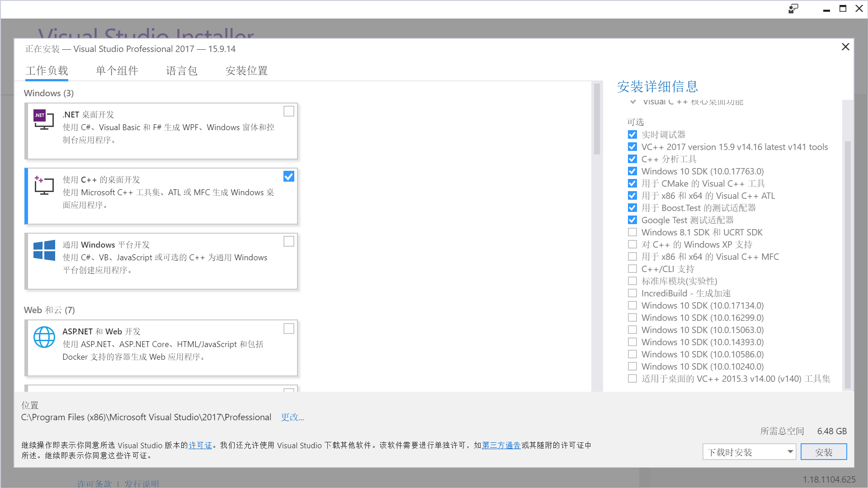Click the 6.48 GB required space value

pyautogui.click(x=832, y=431)
